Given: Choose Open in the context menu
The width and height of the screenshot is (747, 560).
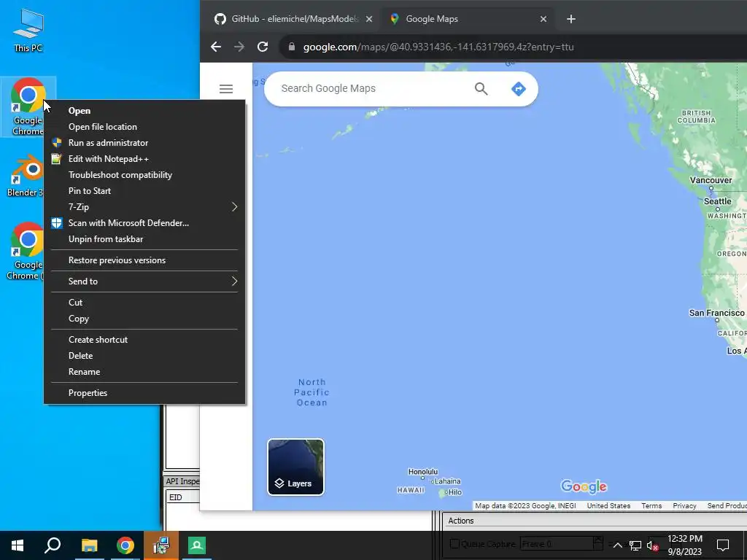Looking at the screenshot, I should pyautogui.click(x=144, y=111).
